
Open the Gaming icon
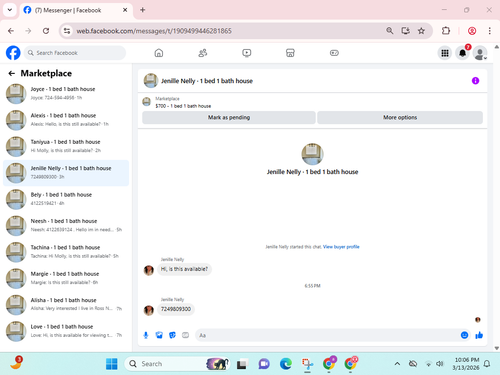pos(334,53)
